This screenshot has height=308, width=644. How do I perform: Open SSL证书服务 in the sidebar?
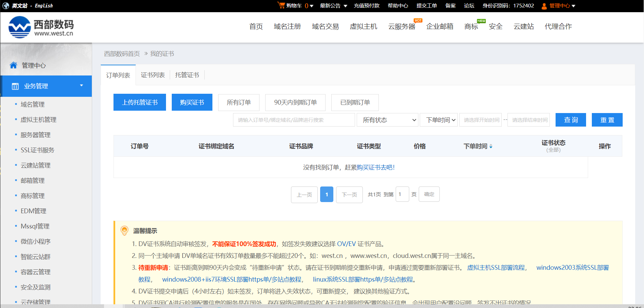37,150
